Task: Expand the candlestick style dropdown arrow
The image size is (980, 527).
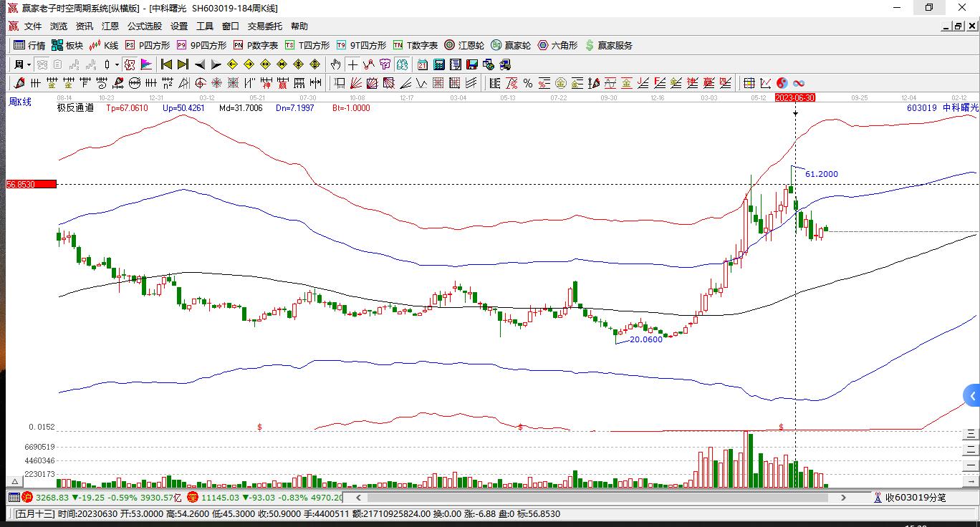Action: click(x=117, y=64)
